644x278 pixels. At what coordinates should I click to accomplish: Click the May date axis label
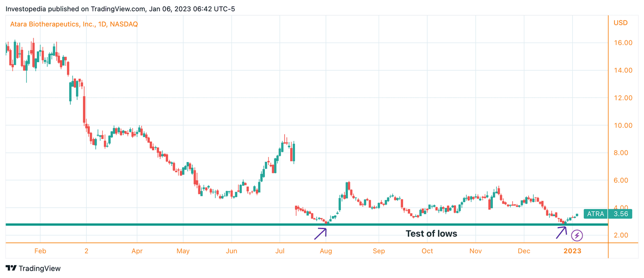coord(183,251)
